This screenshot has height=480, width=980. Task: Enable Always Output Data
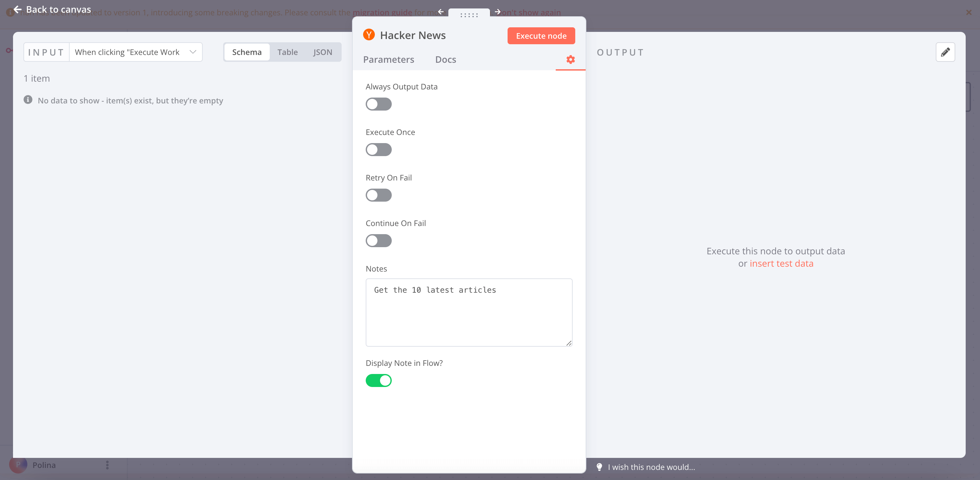pyautogui.click(x=378, y=104)
